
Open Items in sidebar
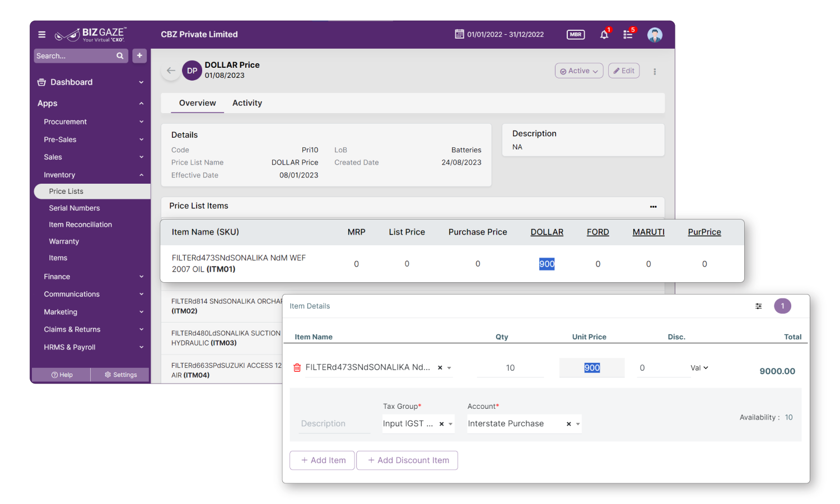[x=58, y=258]
